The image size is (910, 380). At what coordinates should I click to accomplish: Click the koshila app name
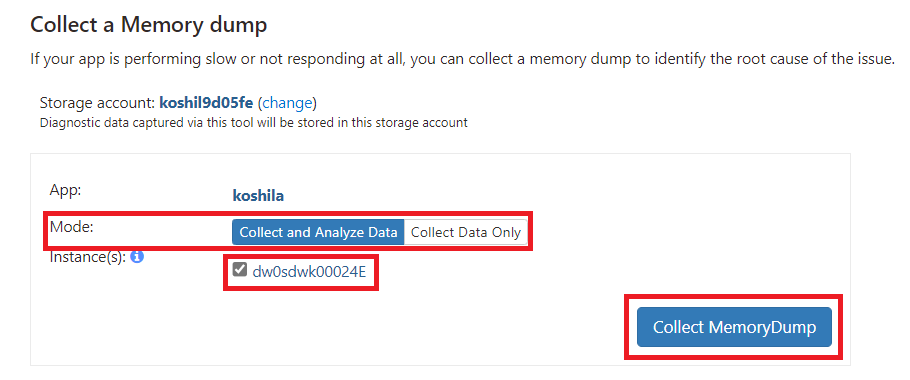pyautogui.click(x=258, y=196)
